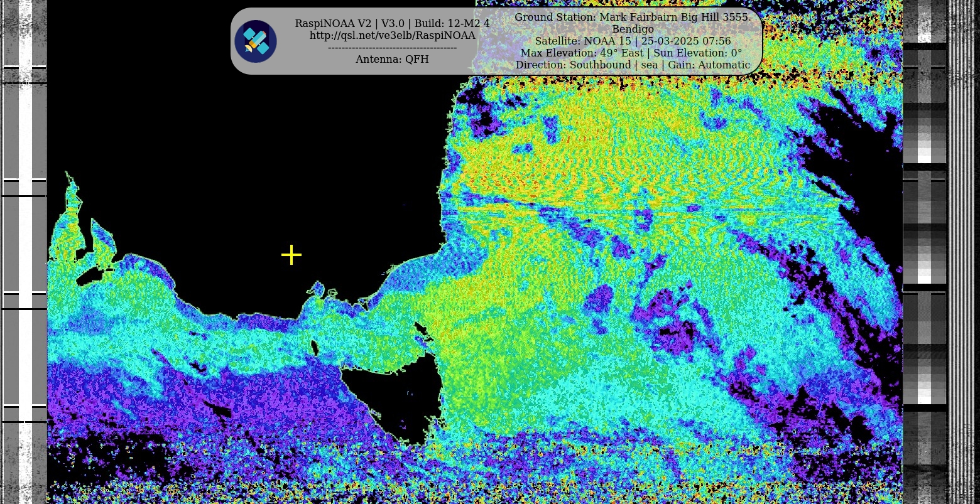
Task: Select "Satellite: NOAA 15 | 25-03-2025 07:56" line
Action: pos(633,41)
